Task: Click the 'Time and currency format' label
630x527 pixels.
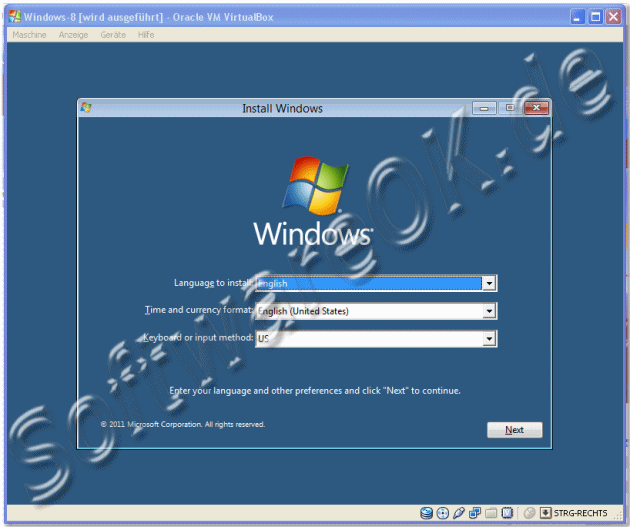Action: click(x=199, y=310)
